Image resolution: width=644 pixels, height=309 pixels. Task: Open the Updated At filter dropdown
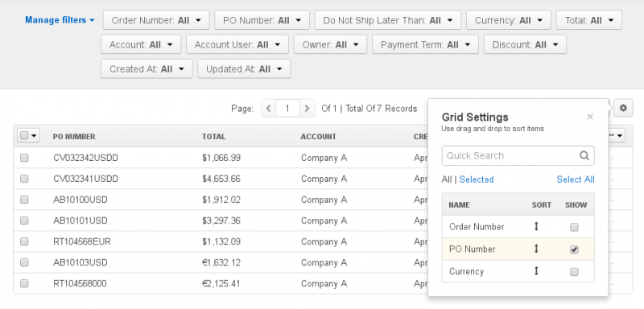click(x=244, y=69)
